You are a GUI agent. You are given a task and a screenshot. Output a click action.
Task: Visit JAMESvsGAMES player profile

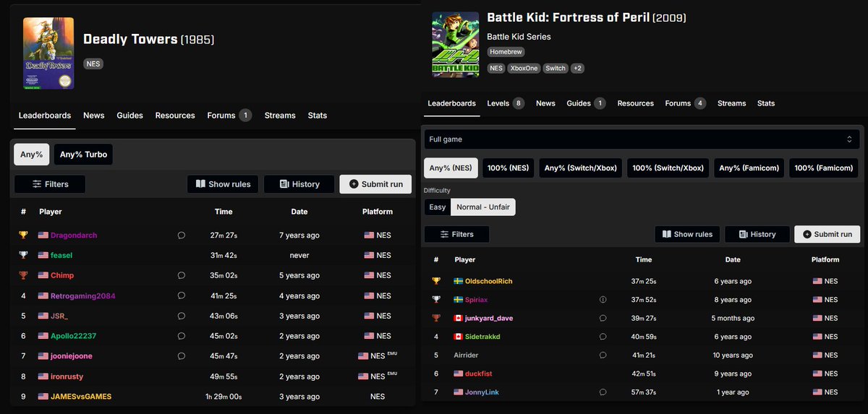pyautogui.click(x=81, y=397)
